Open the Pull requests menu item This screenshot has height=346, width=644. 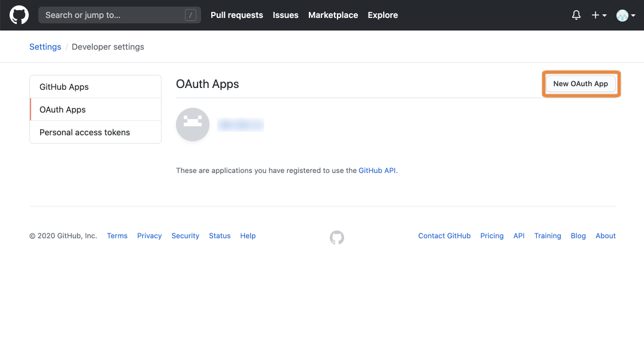[236, 15]
